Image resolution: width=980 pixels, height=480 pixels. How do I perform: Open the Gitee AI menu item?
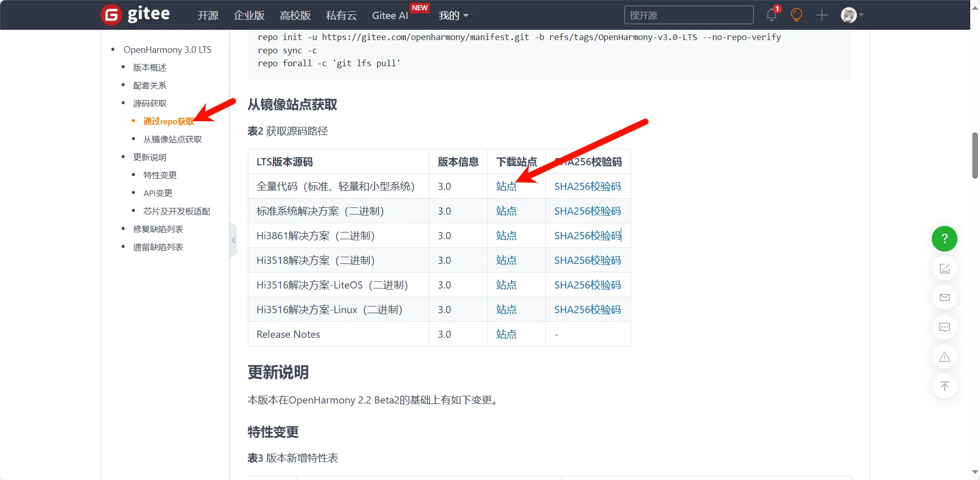point(390,15)
